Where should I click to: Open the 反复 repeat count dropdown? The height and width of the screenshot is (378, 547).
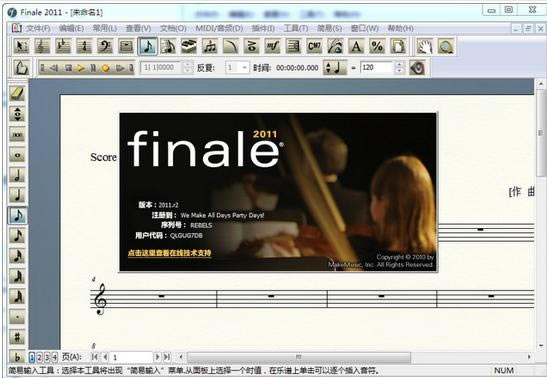pyautogui.click(x=245, y=67)
